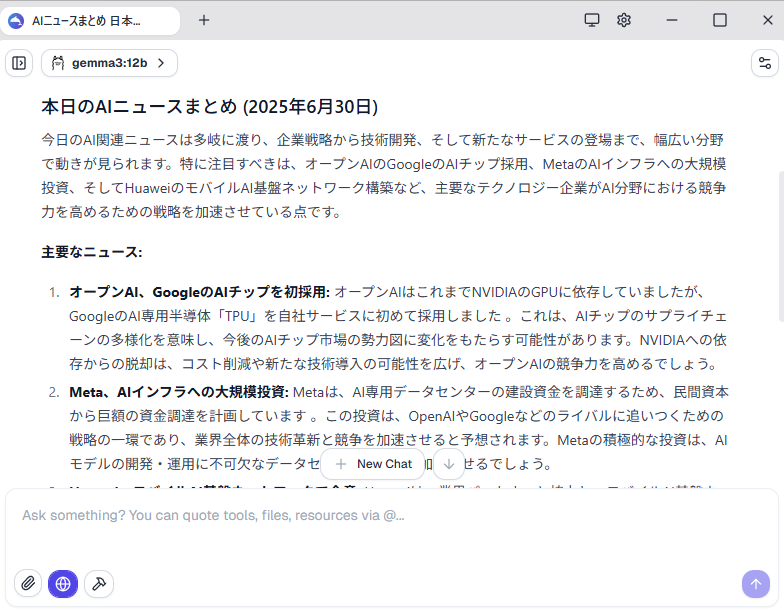Click the app logo in the tab
Image resolution: width=784 pixels, height=612 pixels.
[16, 21]
